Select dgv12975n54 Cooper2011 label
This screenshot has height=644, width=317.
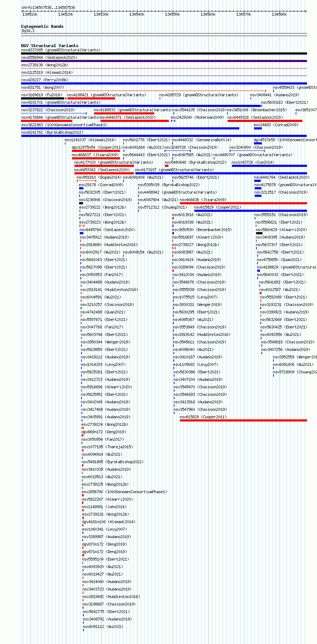[97, 147]
